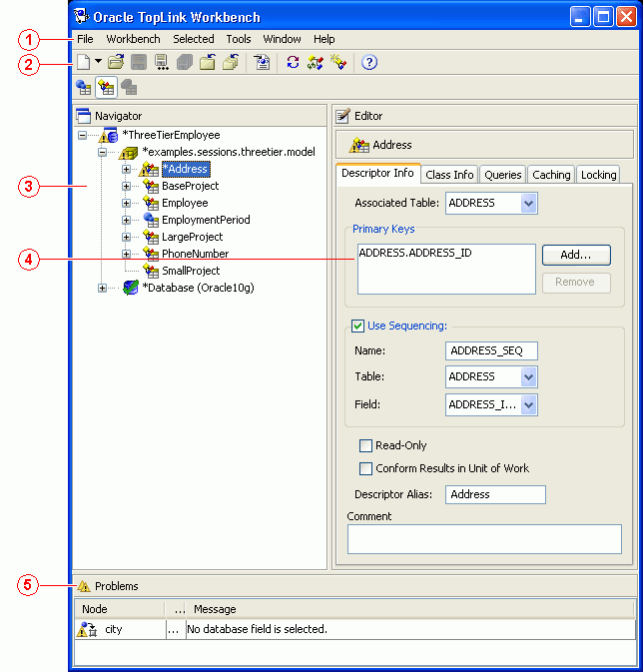Uncheck the Use Sequencing checkbox
Viewport: 643px width, 672px height.
(x=357, y=327)
